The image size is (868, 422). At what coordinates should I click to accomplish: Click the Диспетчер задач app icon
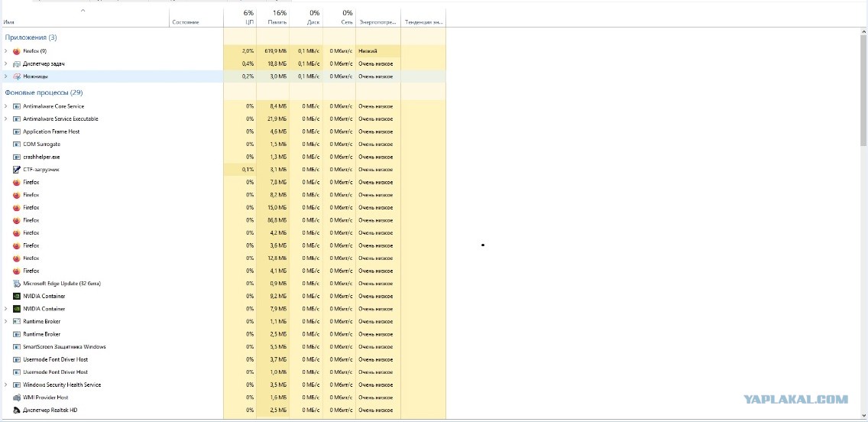click(17, 63)
